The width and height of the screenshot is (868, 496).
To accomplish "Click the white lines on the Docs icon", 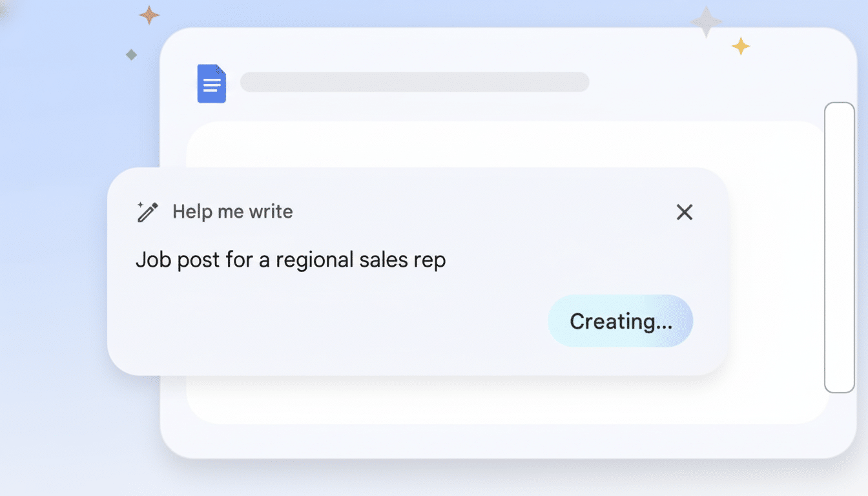I will 211,85.
